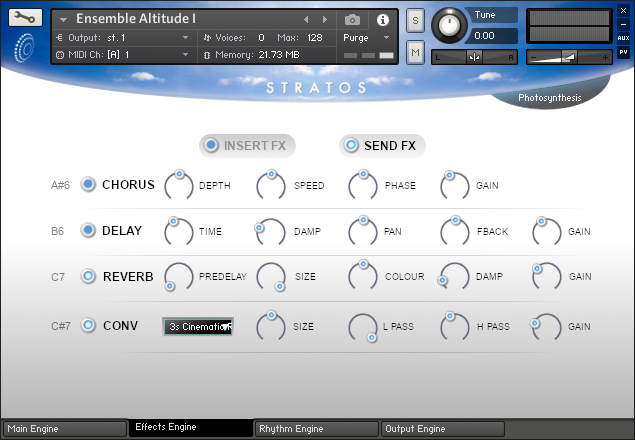Toggle the PV button

(623, 52)
